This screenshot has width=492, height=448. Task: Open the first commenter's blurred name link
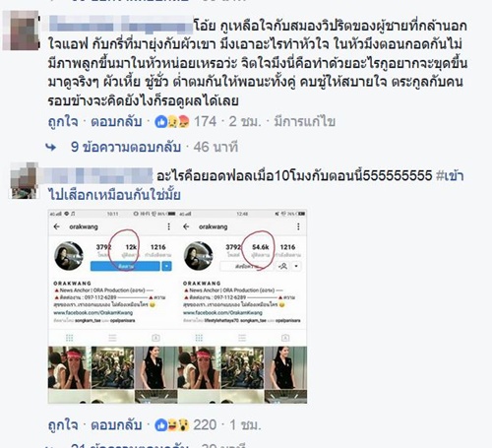(121, 25)
